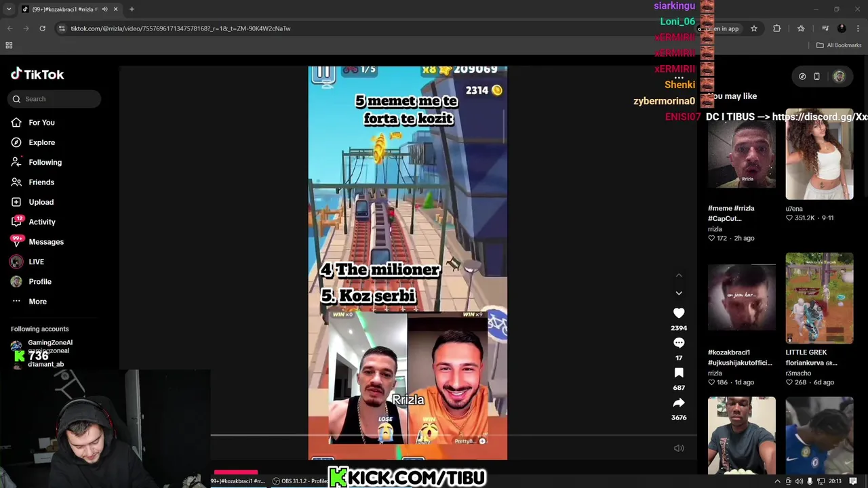Click the TikTok video player
The image size is (868, 488).
pyautogui.click(x=408, y=263)
